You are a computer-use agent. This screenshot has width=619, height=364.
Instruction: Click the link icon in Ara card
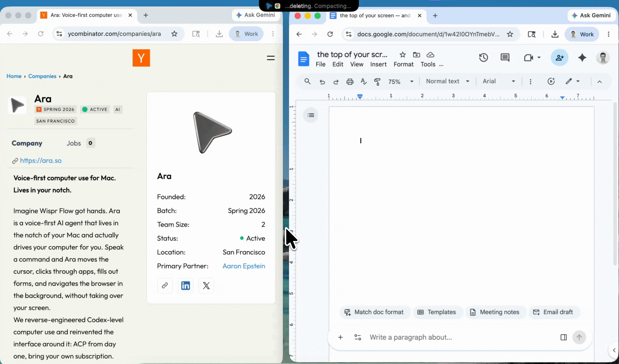click(x=165, y=285)
